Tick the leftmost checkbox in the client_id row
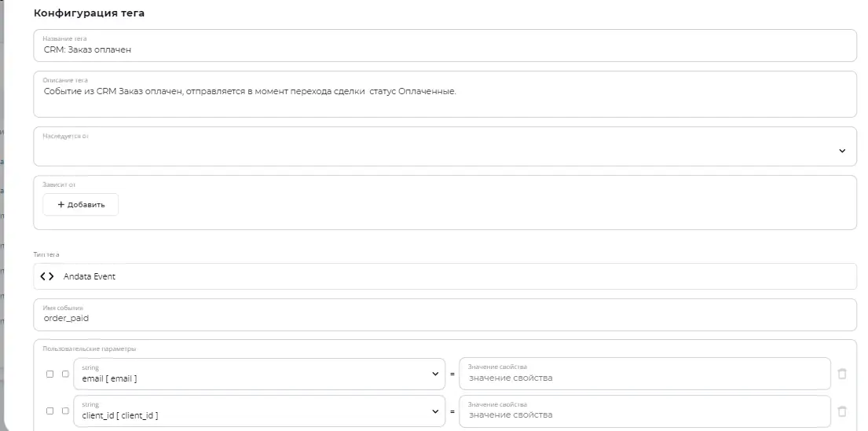868x431 pixels. tap(49, 411)
